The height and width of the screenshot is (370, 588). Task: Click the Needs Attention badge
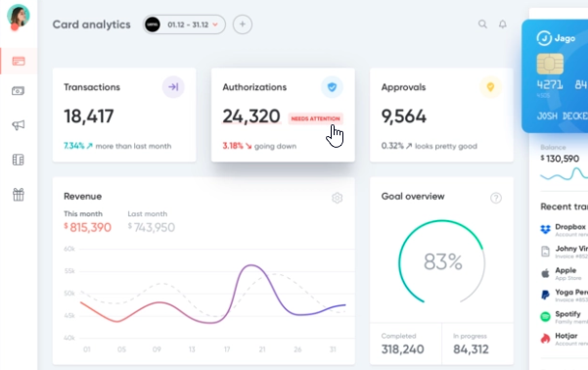click(315, 118)
